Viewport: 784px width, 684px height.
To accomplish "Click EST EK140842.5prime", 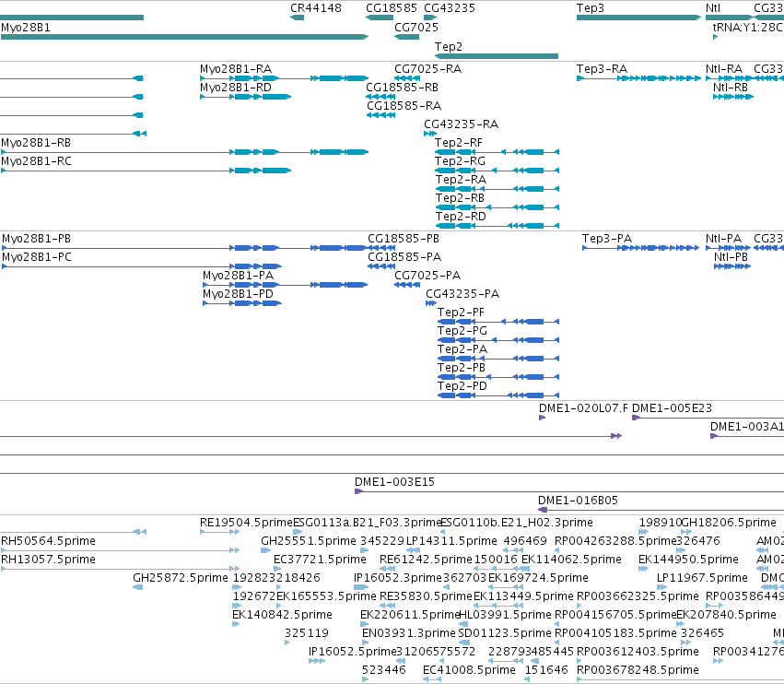I will pos(236,624).
